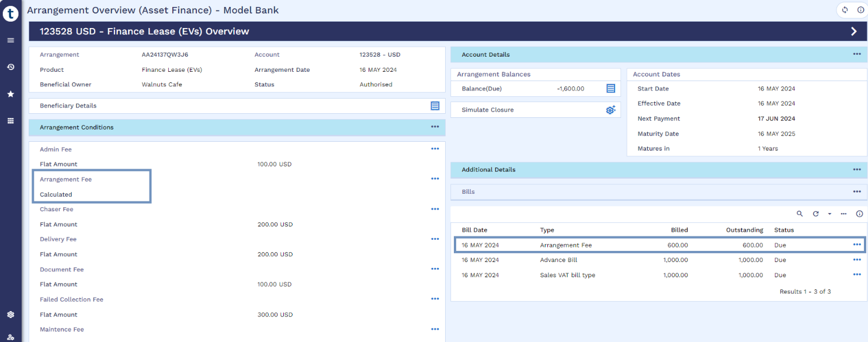868x342 pixels.
Task: Click the Chaser Fee condition label
Action: (57, 209)
